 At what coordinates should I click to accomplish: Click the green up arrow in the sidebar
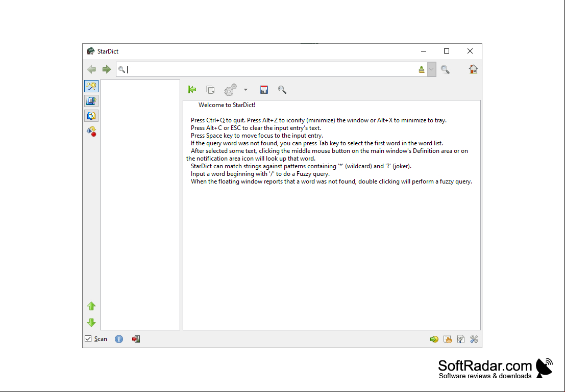point(91,306)
